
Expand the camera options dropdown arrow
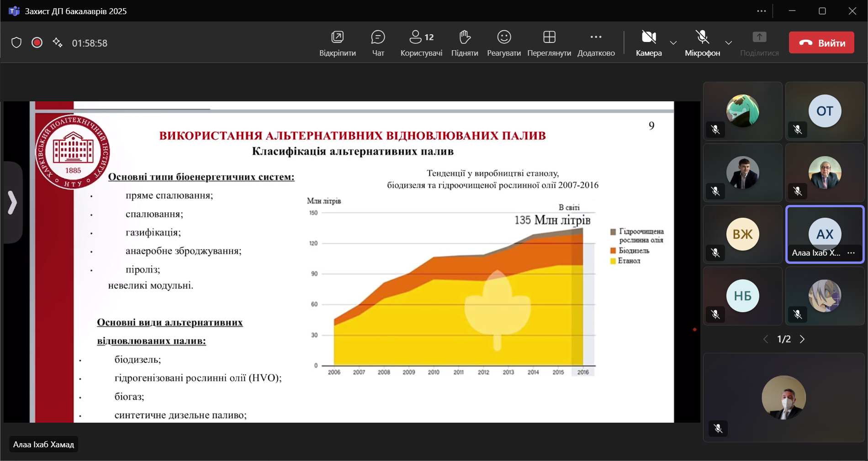673,43
